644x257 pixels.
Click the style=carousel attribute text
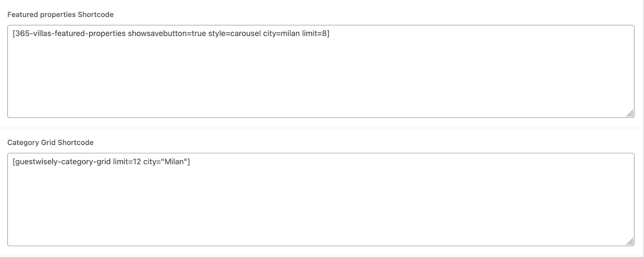click(x=234, y=33)
